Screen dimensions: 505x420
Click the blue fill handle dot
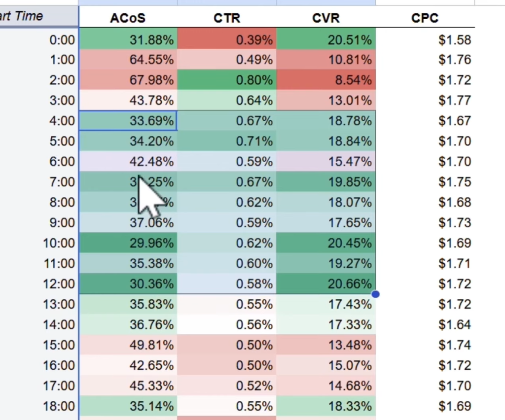(375, 294)
